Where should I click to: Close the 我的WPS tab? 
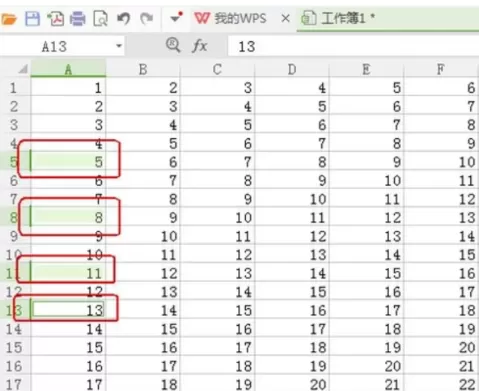click(285, 18)
